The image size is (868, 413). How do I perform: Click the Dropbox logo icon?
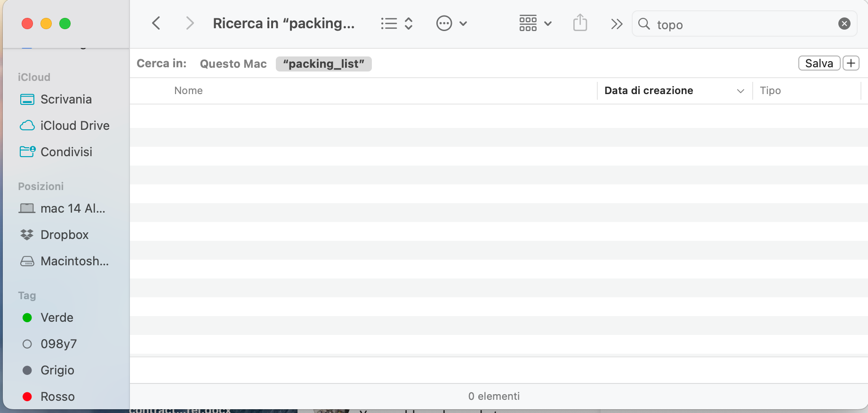27,235
